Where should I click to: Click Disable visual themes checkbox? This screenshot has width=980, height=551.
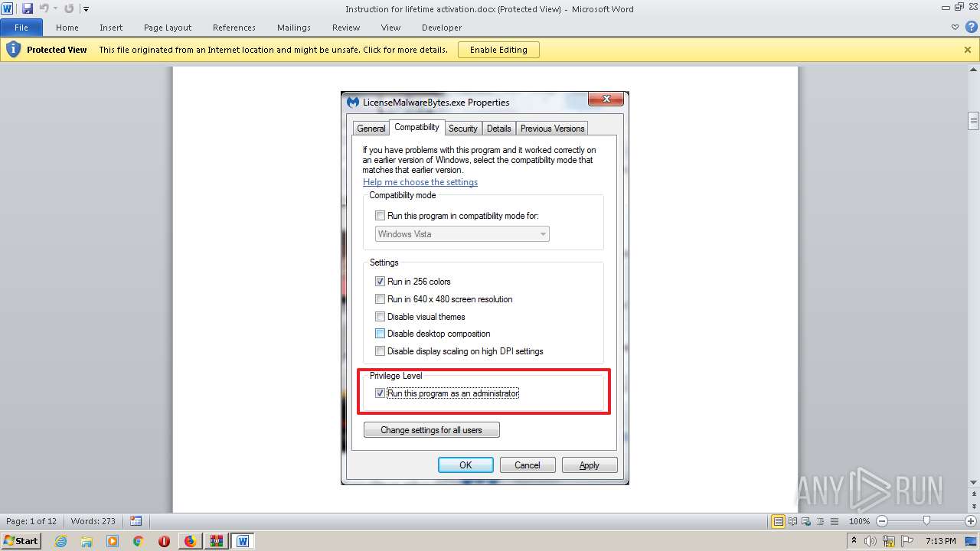pyautogui.click(x=381, y=317)
